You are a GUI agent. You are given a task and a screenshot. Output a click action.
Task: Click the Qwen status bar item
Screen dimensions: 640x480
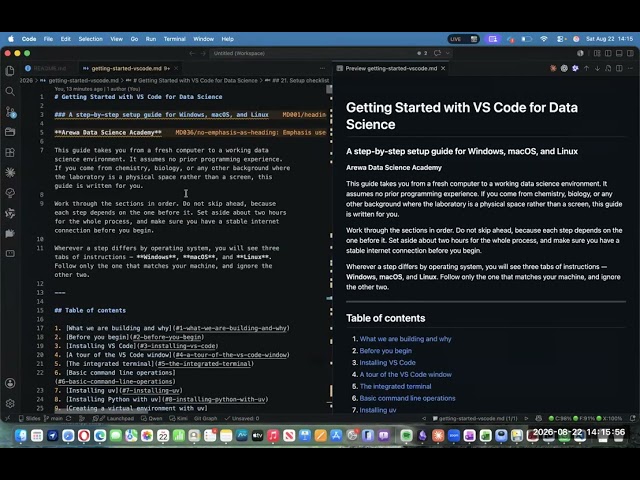151,418
